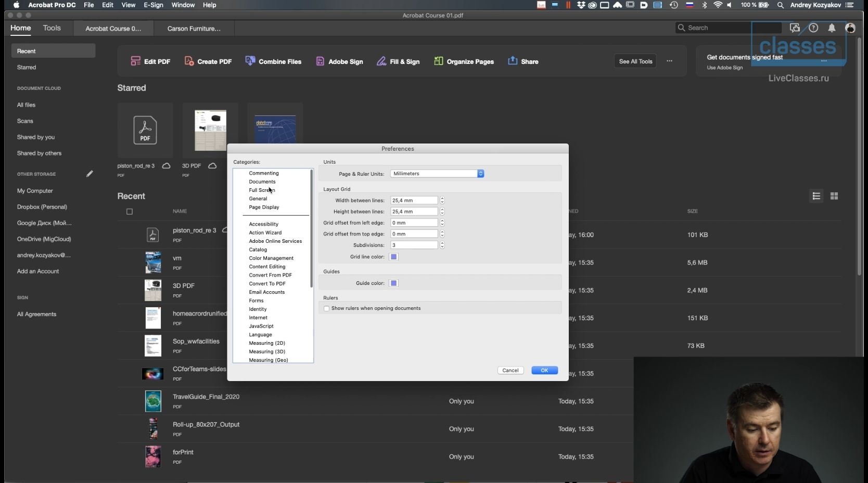Viewport: 868px width, 483px height.
Task: Click the forPrint file thumbnail icon
Action: tap(153, 456)
